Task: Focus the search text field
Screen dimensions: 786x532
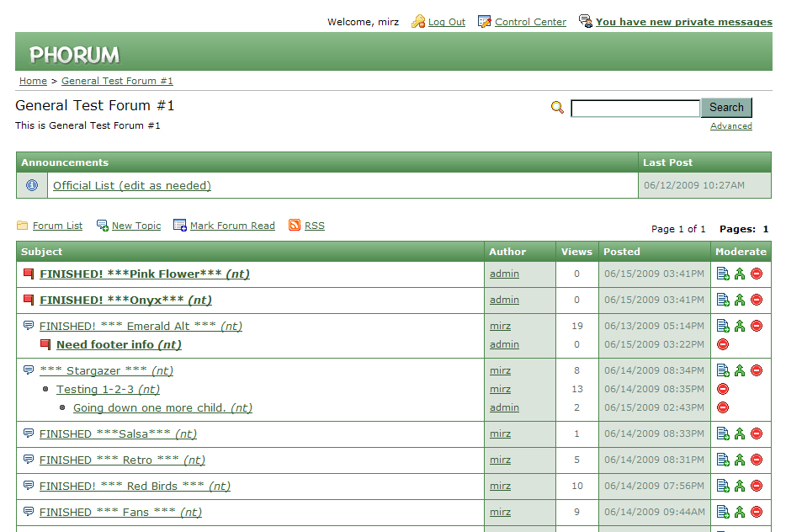Action: pos(635,109)
